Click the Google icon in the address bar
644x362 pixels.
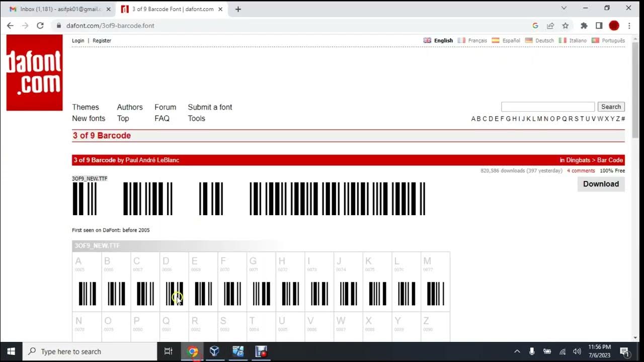[x=535, y=26]
